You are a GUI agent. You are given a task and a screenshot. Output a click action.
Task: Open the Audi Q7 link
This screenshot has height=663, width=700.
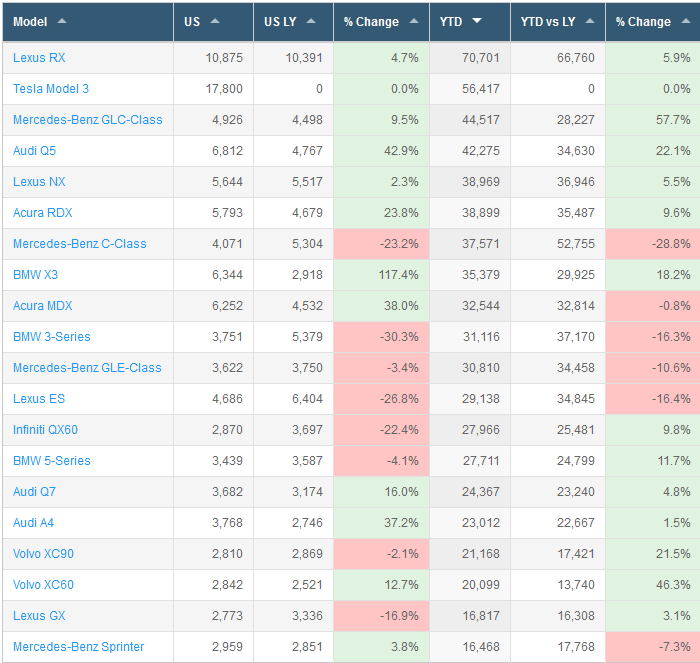point(34,492)
